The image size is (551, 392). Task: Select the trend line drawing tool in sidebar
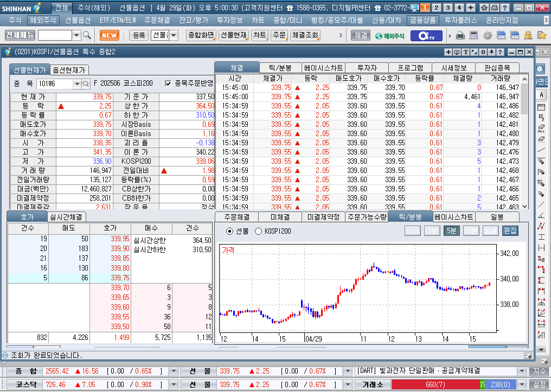(x=541, y=150)
